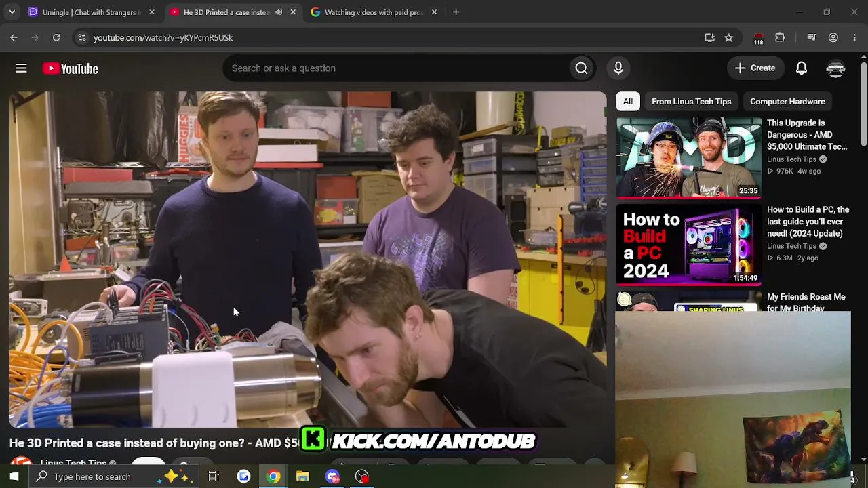Open File Explorer from the taskbar
Image resolution: width=868 pixels, height=488 pixels.
click(302, 476)
